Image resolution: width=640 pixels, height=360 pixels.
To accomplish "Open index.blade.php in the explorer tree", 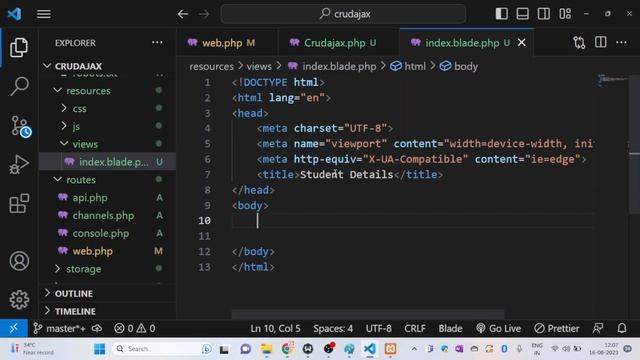I will point(108,162).
